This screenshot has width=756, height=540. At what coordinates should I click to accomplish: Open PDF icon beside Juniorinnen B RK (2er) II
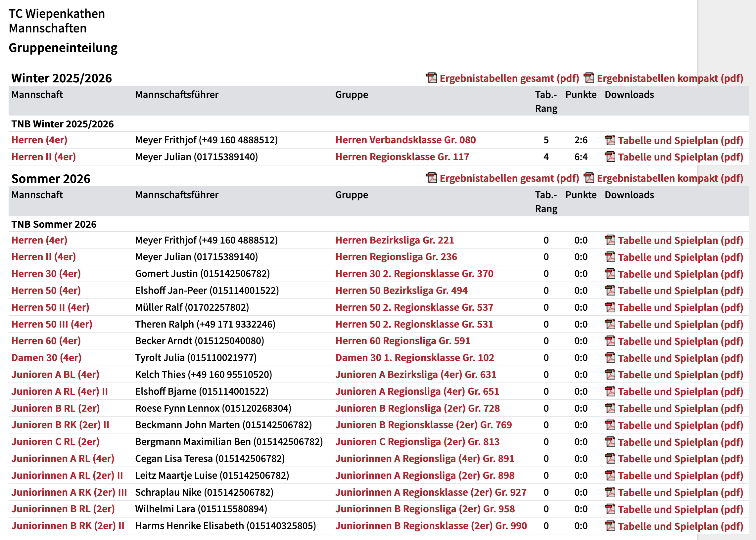[611, 526]
